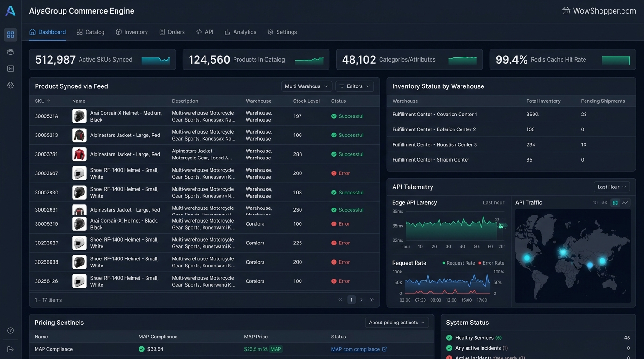Click the Error Rate legend entry
644x359 pixels.
click(491, 263)
